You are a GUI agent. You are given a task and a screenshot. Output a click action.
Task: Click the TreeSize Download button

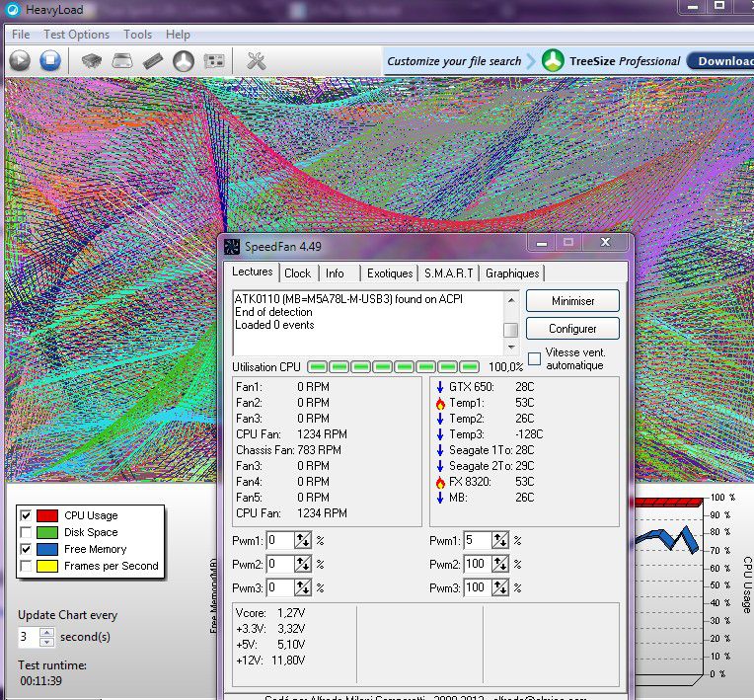pos(720,61)
